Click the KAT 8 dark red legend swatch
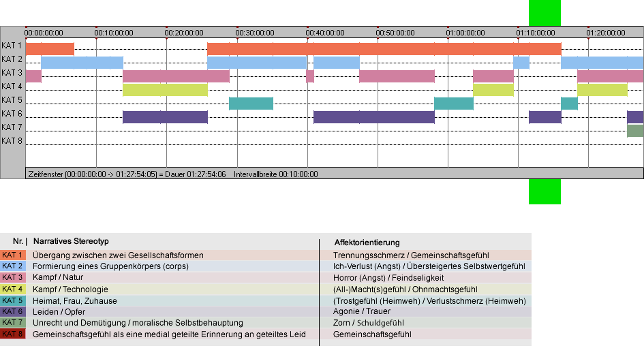 (x=13, y=334)
